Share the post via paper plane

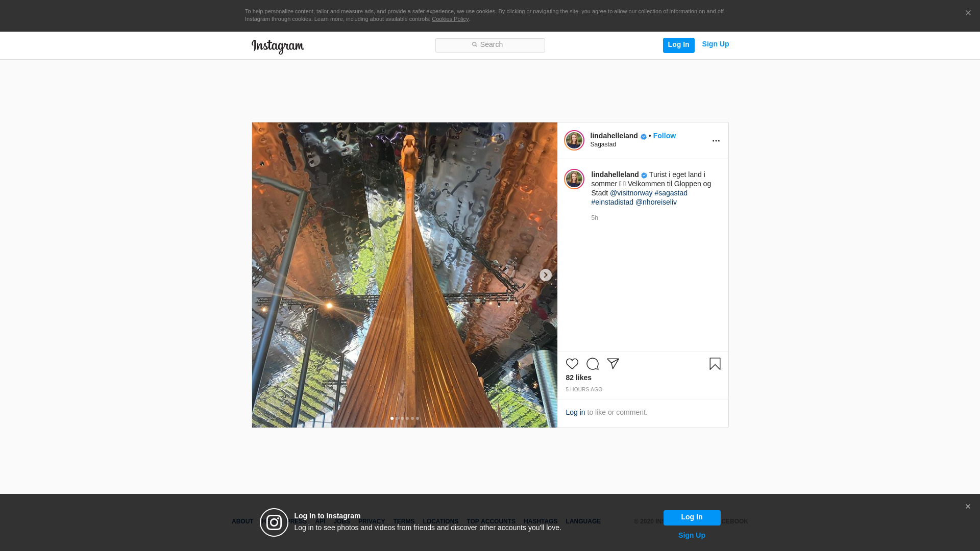click(612, 364)
